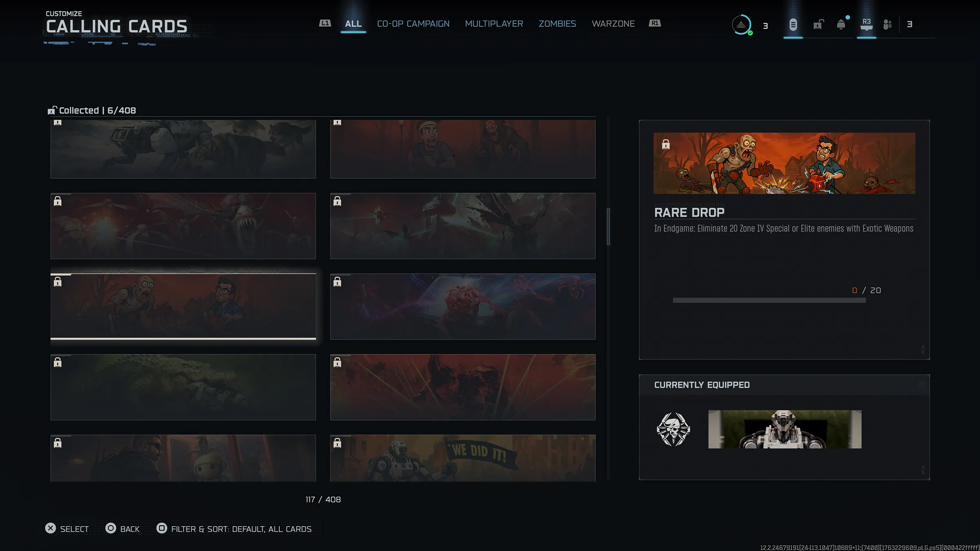This screenshot has height=551, width=980.
Task: Select the locked alligator calling card
Action: coord(183,387)
